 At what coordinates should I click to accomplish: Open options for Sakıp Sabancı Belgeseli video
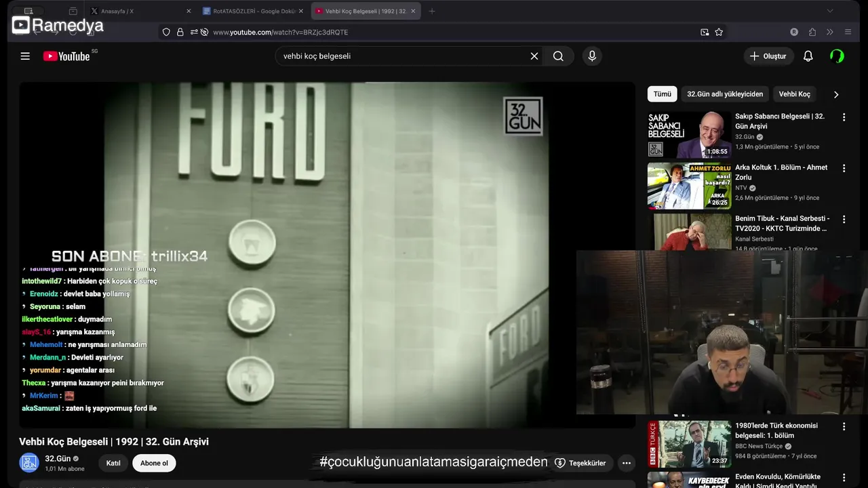pos(844,117)
